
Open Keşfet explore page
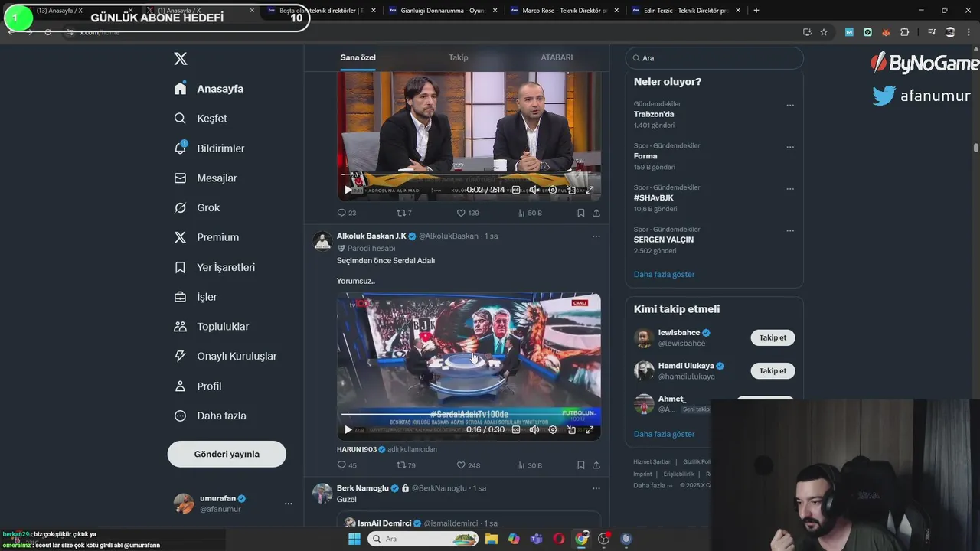[x=201, y=119]
